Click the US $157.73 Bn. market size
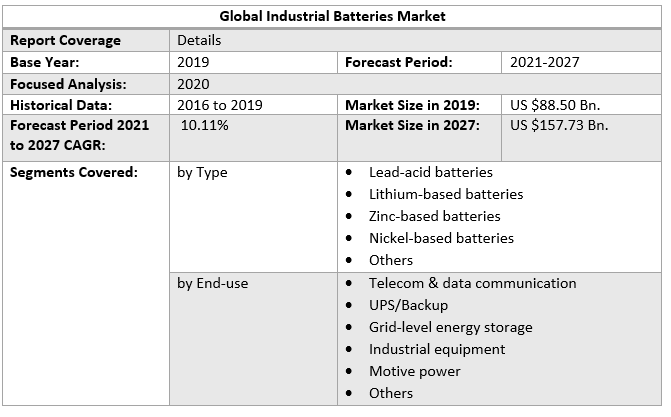This screenshot has width=671, height=417. pos(558,125)
